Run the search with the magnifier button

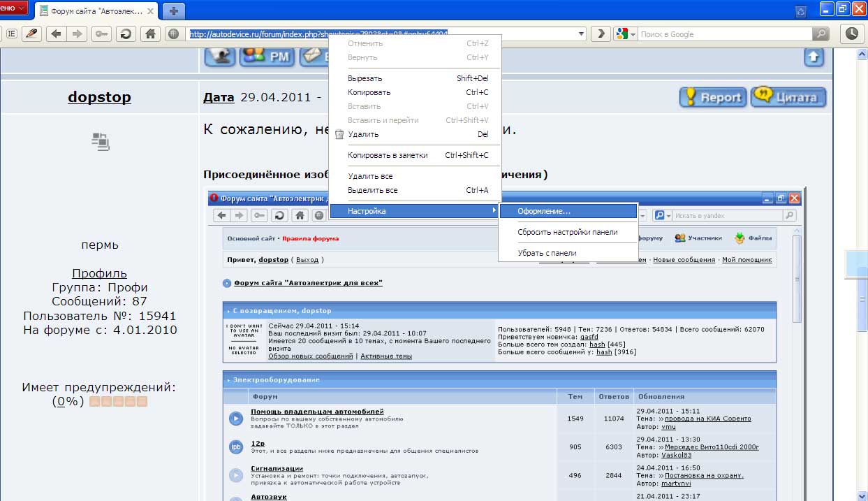point(821,34)
